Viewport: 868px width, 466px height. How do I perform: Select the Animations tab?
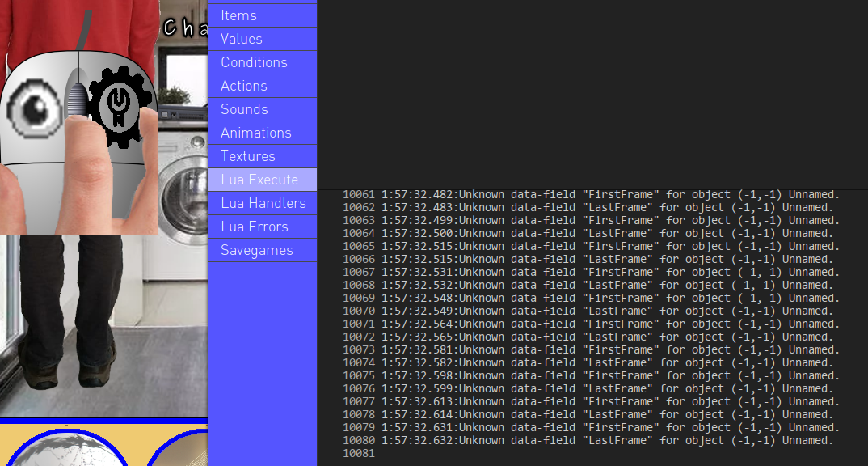click(263, 133)
